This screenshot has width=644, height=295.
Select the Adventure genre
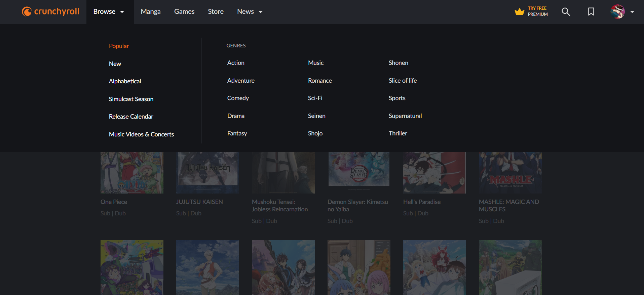(241, 81)
